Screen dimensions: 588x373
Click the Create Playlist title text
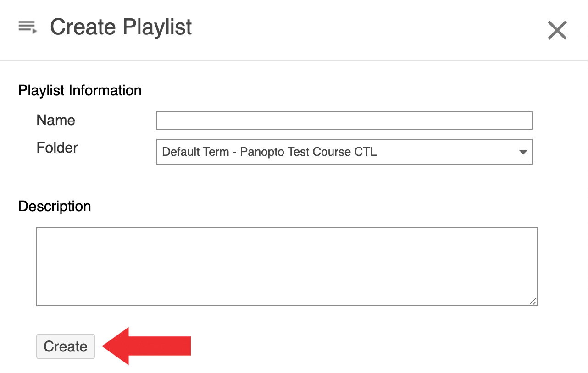coord(121,27)
